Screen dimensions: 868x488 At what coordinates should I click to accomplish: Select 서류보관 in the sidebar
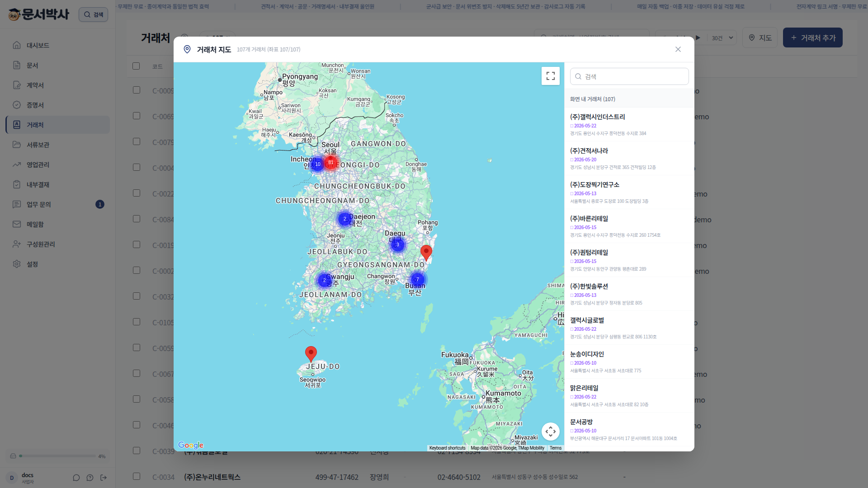(57, 145)
